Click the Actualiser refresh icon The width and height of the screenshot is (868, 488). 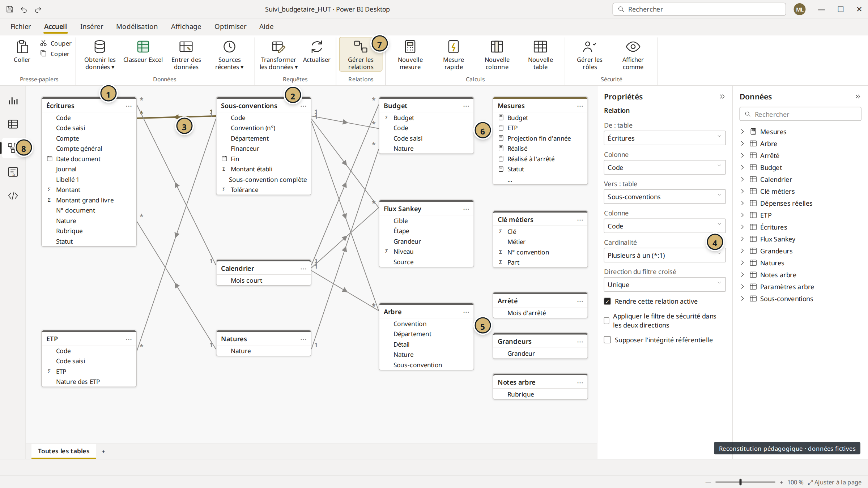click(316, 47)
